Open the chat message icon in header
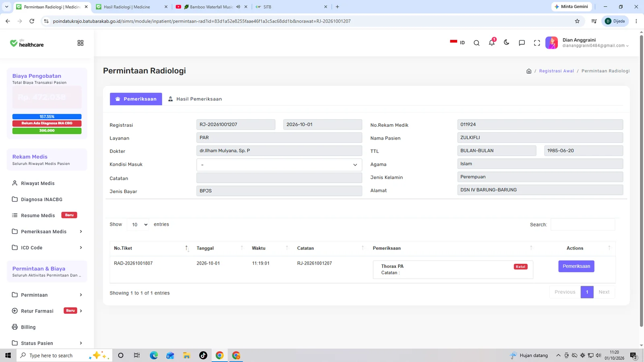Viewport: 644px width, 362px height. pyautogui.click(x=522, y=43)
